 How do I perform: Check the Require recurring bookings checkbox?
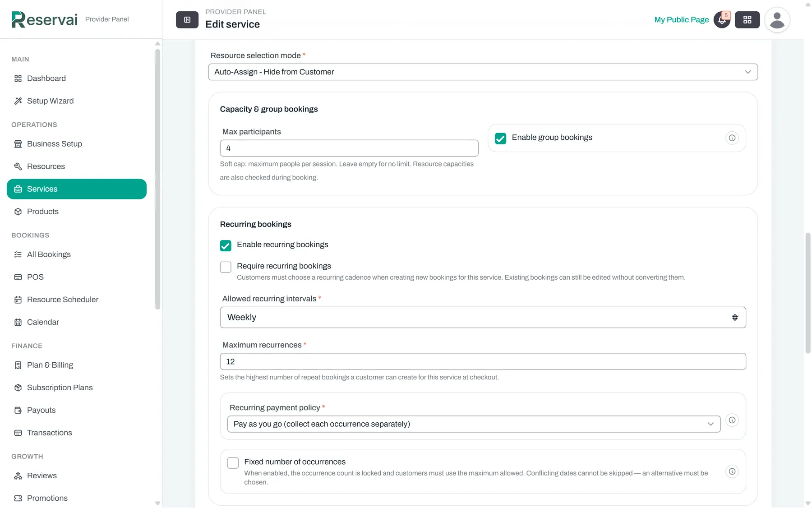[226, 267]
